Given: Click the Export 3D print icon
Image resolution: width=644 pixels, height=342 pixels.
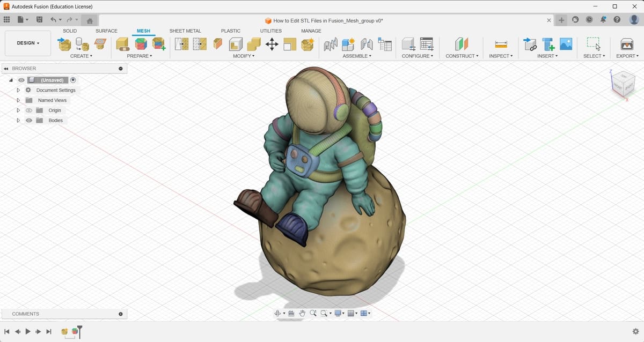Looking at the screenshot, I should [627, 44].
